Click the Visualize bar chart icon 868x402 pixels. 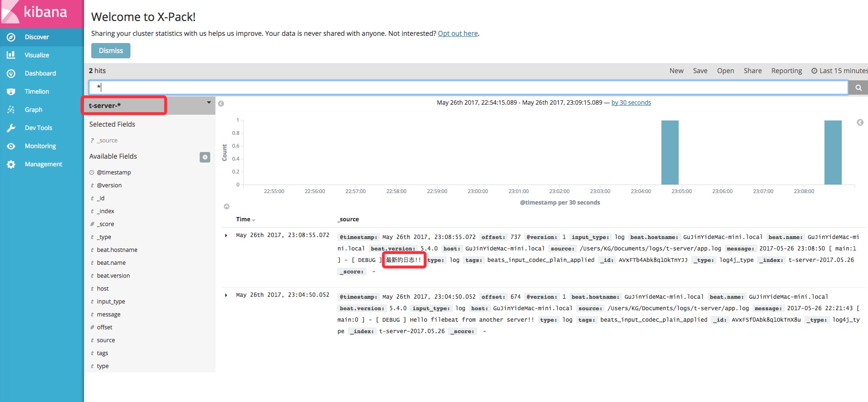tap(11, 55)
